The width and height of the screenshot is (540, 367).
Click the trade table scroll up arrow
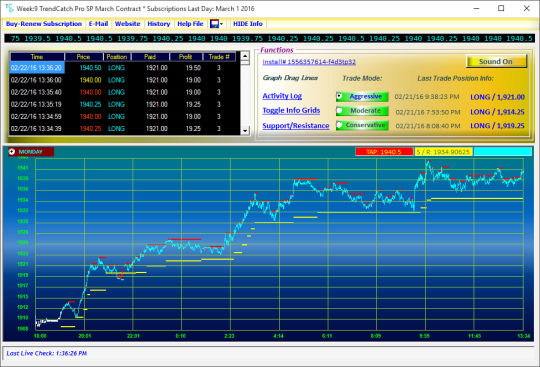click(x=245, y=56)
